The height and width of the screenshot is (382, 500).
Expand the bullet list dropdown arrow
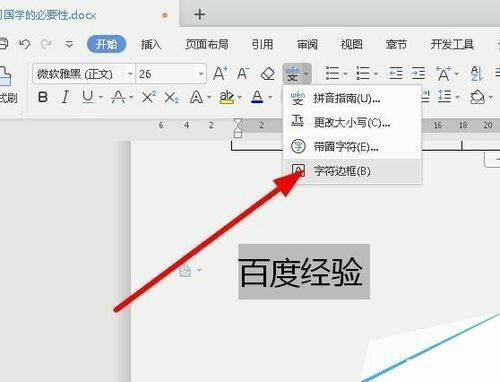346,74
